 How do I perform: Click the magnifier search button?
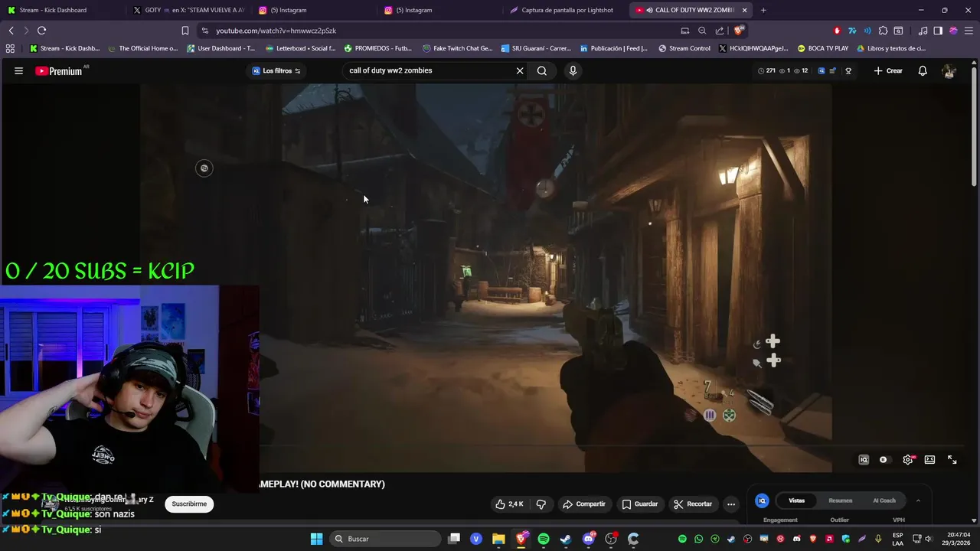[x=542, y=70]
